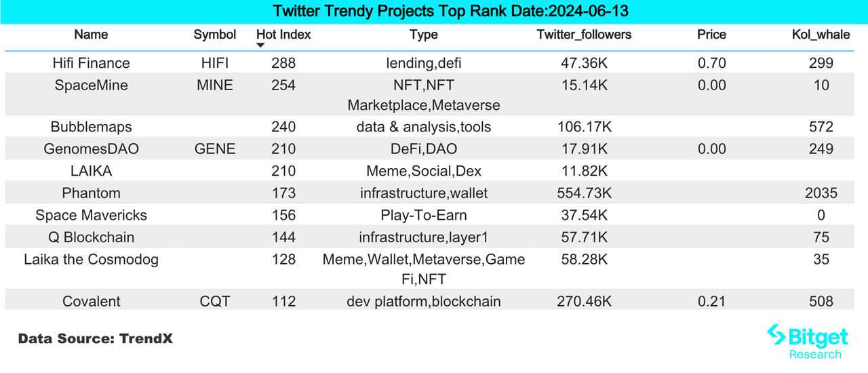Click the Covalent project name
The height and width of the screenshot is (373, 868).
click(91, 301)
